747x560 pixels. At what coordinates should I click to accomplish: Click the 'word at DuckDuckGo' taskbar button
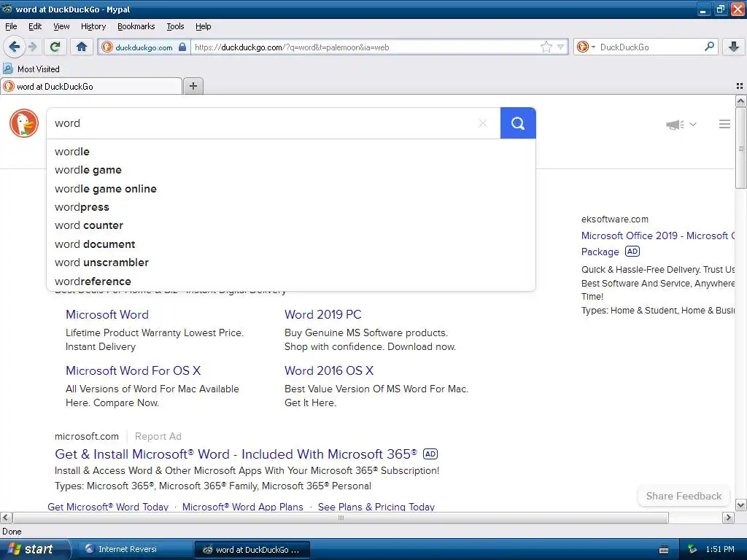pos(252,550)
